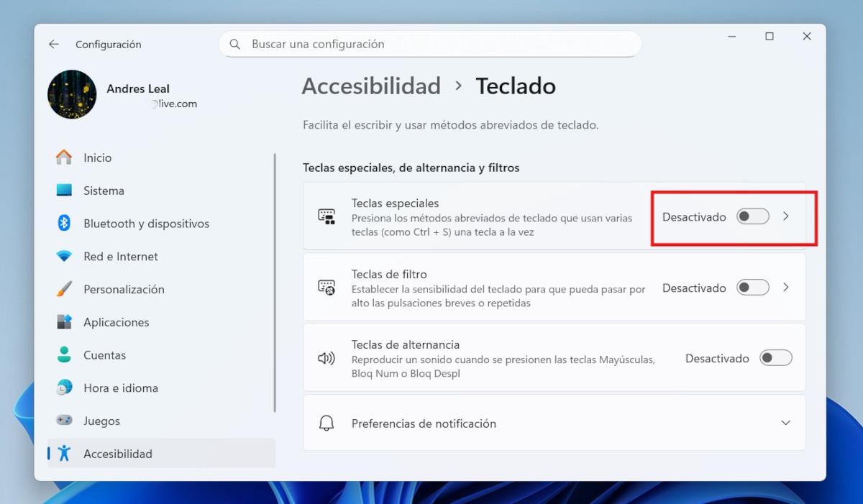The image size is (863, 504).
Task: Click the Accesibilidad breadcrumb link
Action: point(371,86)
